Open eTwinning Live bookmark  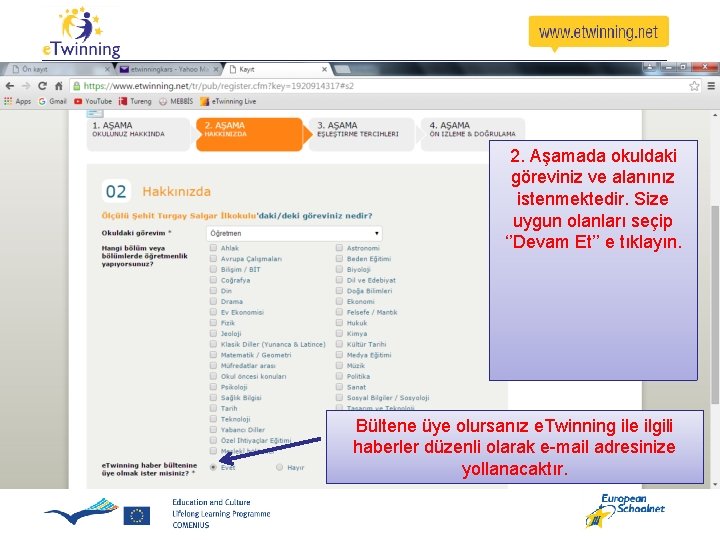tap(228, 101)
